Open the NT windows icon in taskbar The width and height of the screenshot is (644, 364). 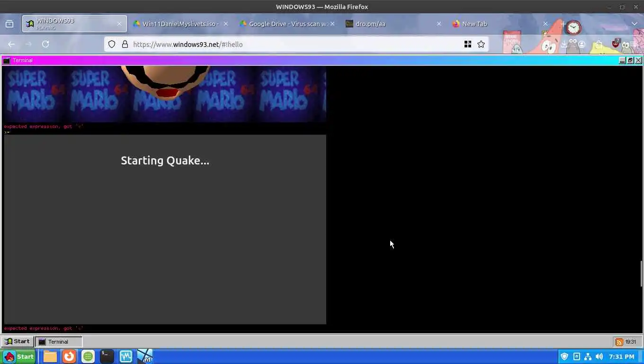(x=145, y=356)
